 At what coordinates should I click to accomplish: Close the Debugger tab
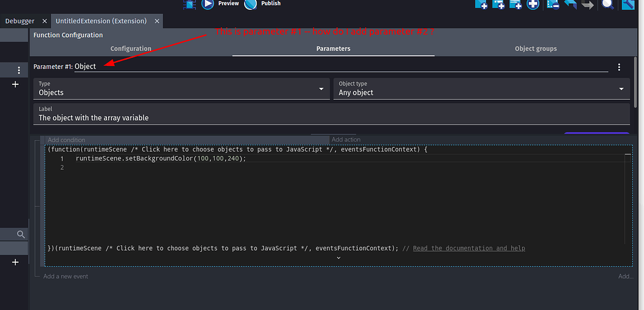(45, 21)
